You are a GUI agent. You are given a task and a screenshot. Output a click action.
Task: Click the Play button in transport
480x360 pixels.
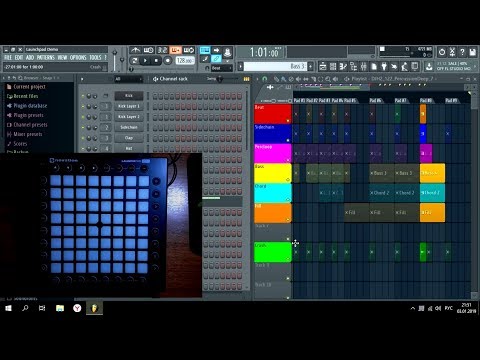tap(145, 61)
